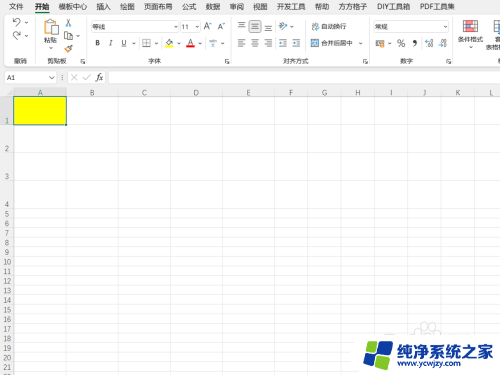Toggle wrap text (自动换行)

(329, 26)
